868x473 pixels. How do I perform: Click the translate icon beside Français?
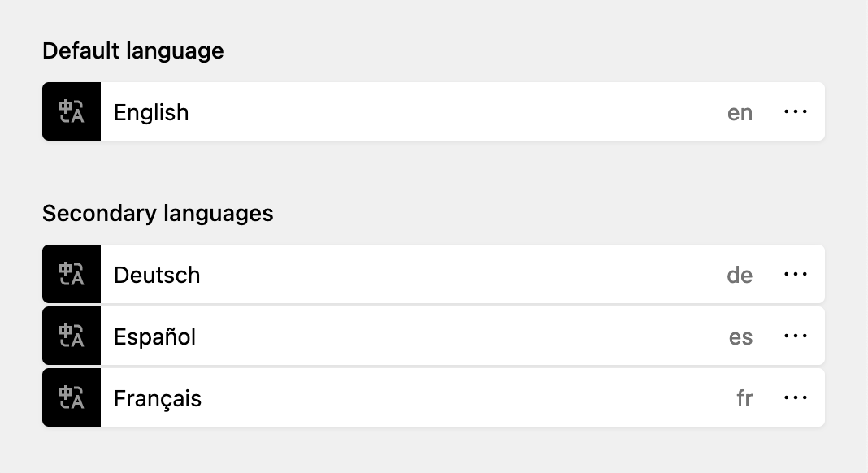72,397
